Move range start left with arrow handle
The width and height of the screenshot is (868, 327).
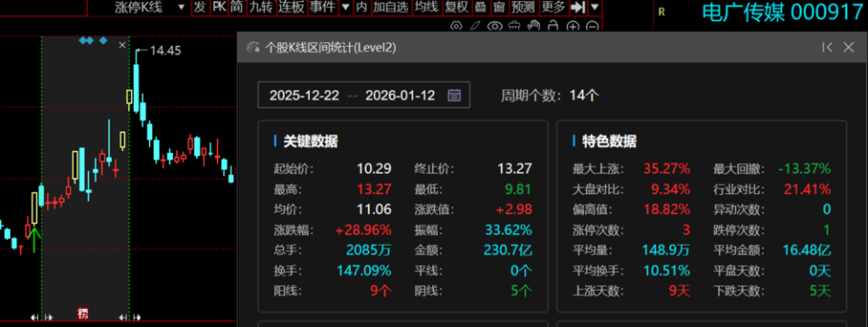(x=34, y=318)
